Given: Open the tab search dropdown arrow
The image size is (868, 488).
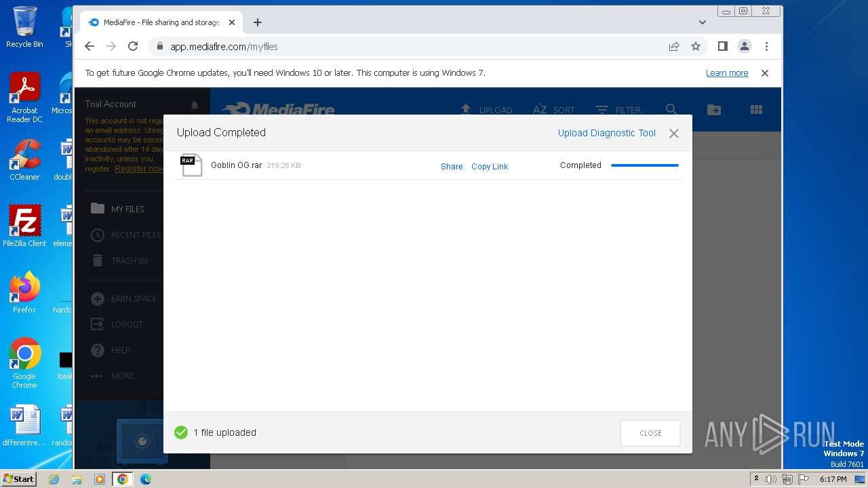Looking at the screenshot, I should click(x=702, y=22).
